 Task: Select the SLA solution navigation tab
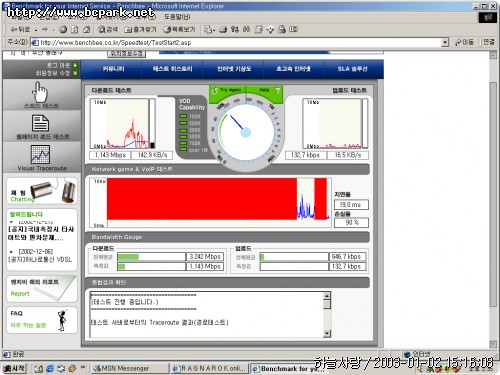pos(352,69)
